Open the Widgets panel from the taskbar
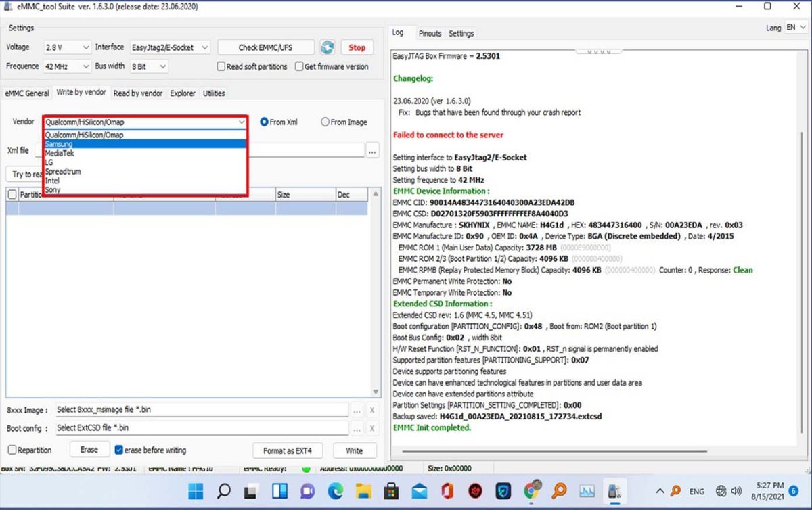This screenshot has width=812, height=510. point(279,491)
